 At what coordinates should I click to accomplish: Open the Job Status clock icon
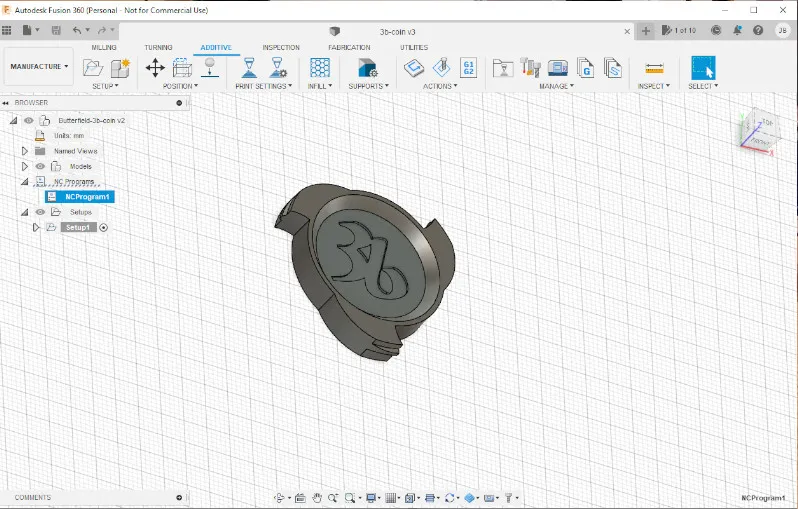716,31
